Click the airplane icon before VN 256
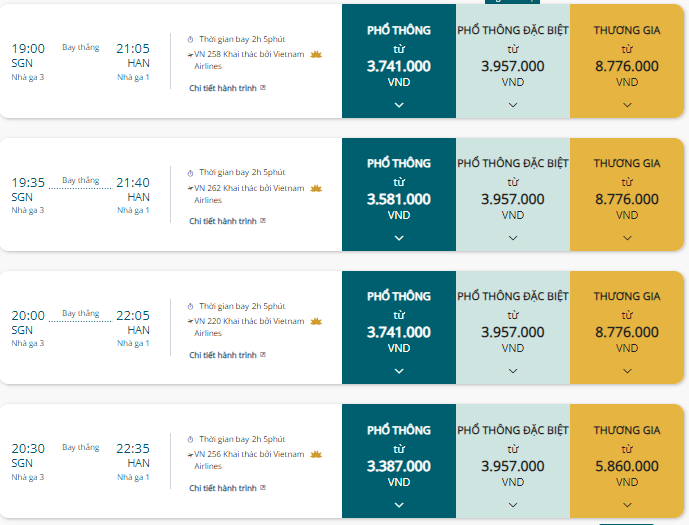689x525 pixels. coord(190,455)
